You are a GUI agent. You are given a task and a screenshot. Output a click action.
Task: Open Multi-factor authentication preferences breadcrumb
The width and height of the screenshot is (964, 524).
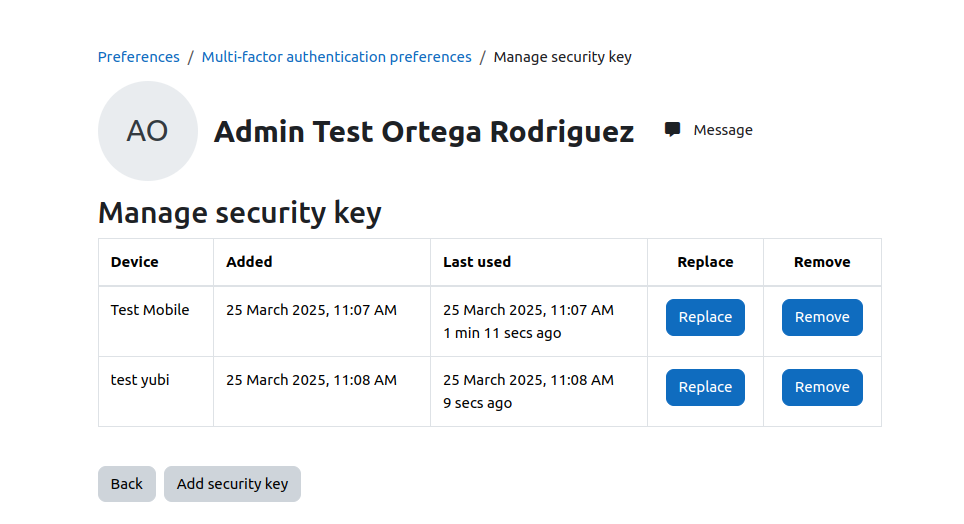click(x=336, y=57)
